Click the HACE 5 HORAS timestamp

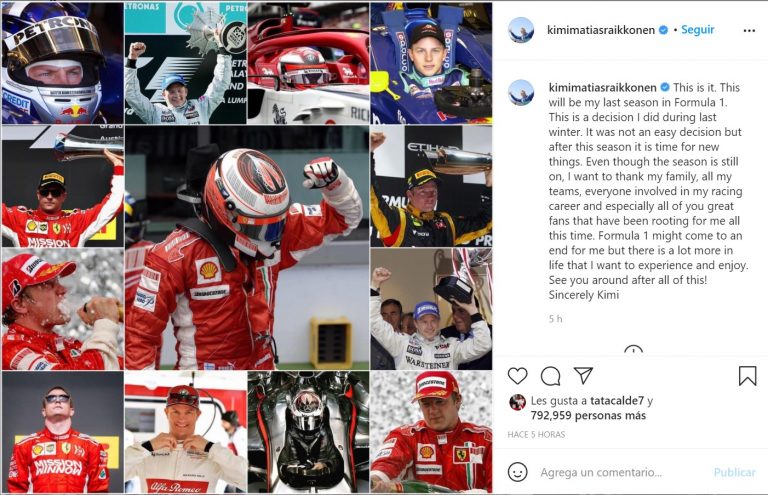coord(536,434)
